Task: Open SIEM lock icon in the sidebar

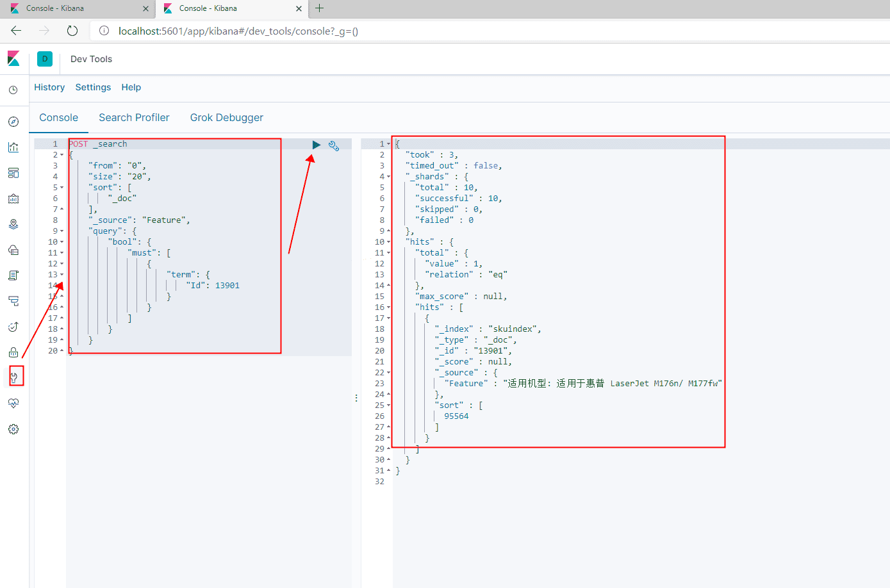Action: click(x=13, y=352)
